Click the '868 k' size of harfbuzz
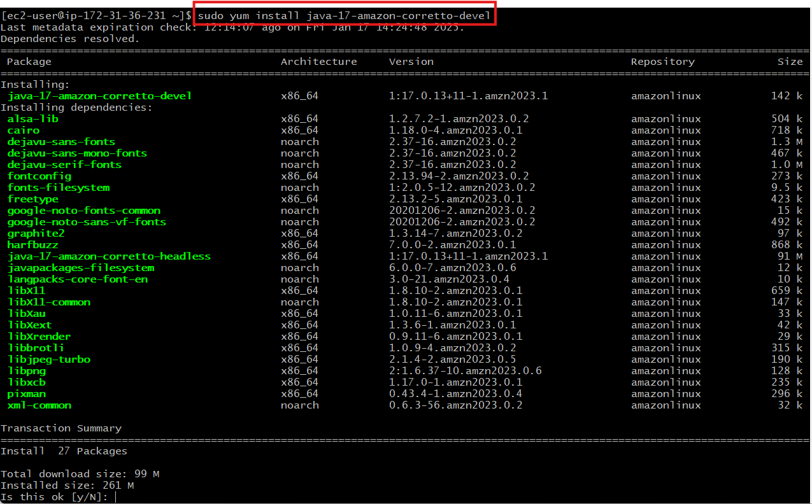 787,245
